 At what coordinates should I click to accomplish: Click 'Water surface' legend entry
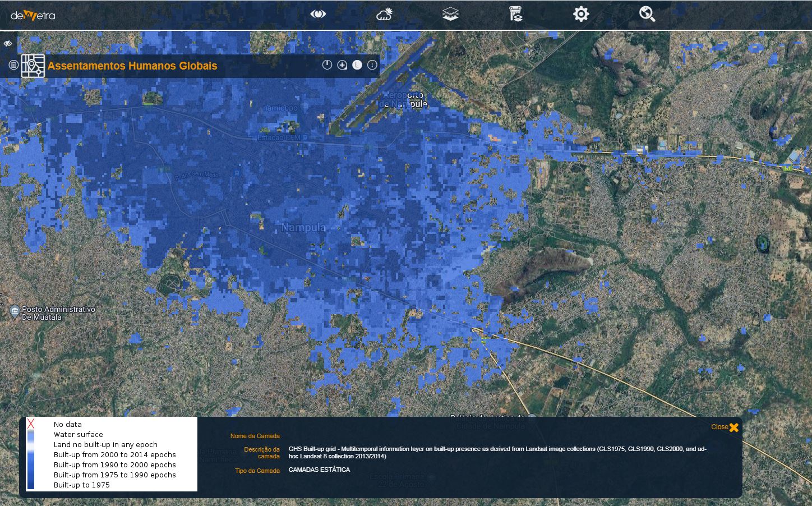(79, 434)
